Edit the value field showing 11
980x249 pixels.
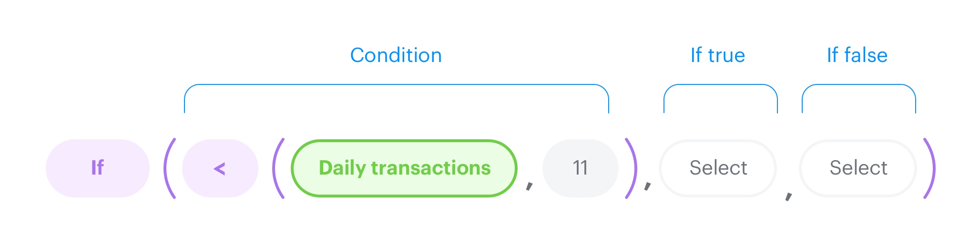tap(580, 168)
